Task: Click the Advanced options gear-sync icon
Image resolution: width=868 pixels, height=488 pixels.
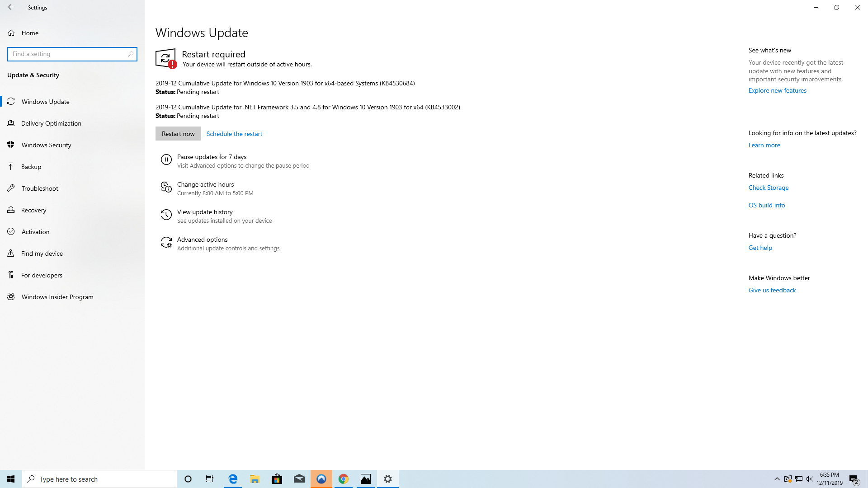Action: [166, 242]
